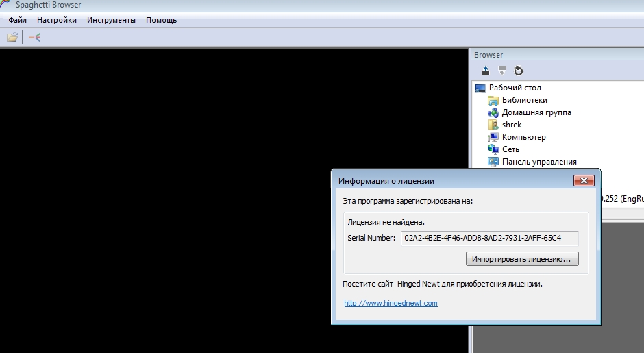
Task: Select the shrek user folder
Action: 512,125
